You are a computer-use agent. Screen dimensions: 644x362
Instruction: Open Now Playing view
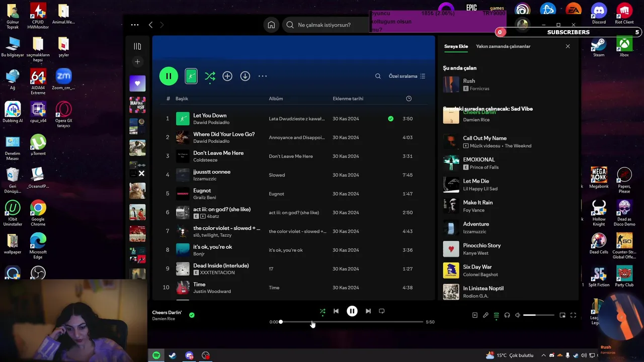474,315
